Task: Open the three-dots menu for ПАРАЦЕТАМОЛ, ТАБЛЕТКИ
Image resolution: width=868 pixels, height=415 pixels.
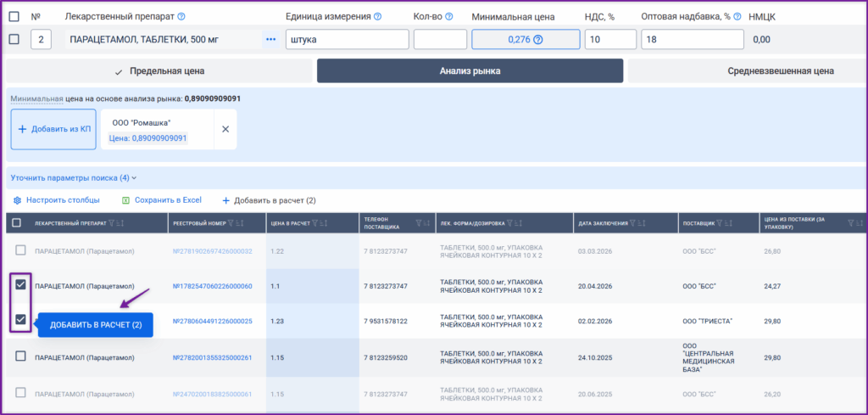Action: click(x=270, y=39)
